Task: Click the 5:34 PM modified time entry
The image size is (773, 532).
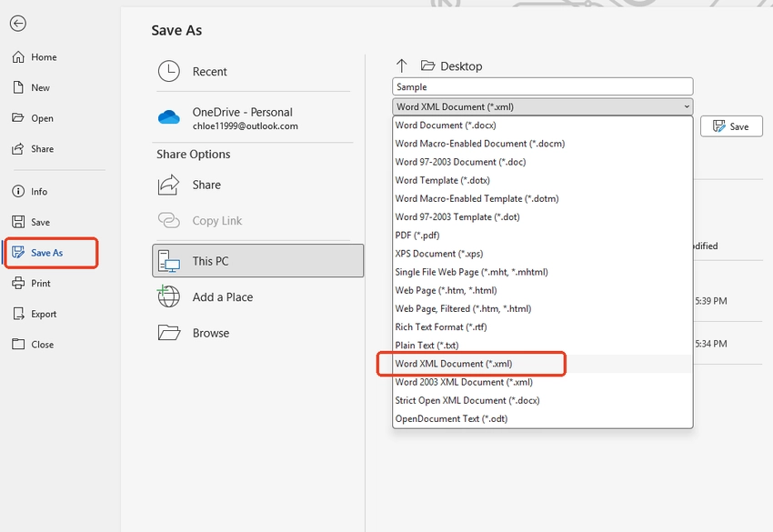Action: click(711, 344)
